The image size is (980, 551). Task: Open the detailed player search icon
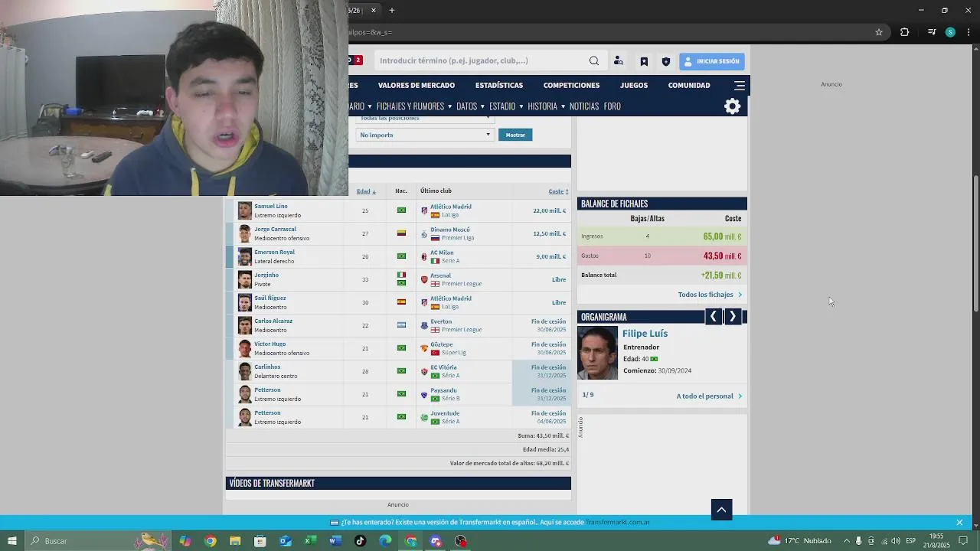[x=619, y=61]
